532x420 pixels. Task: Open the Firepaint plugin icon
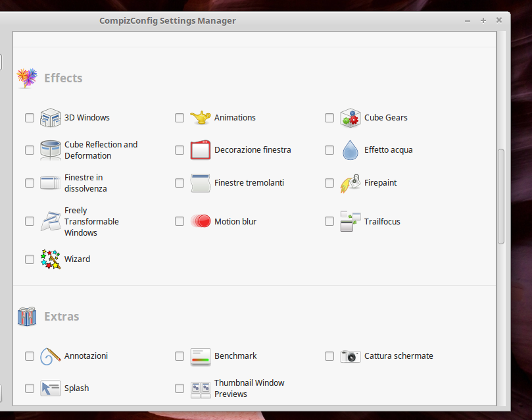351,183
